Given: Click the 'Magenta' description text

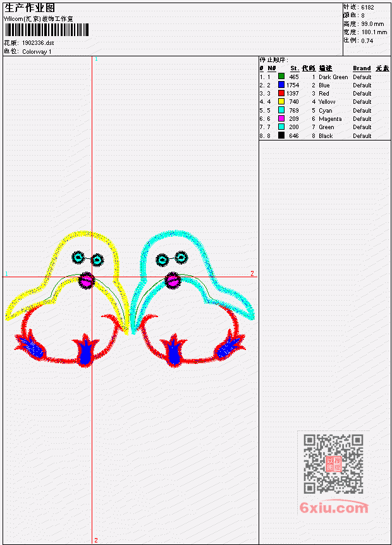Looking at the screenshot, I should click(x=330, y=119).
